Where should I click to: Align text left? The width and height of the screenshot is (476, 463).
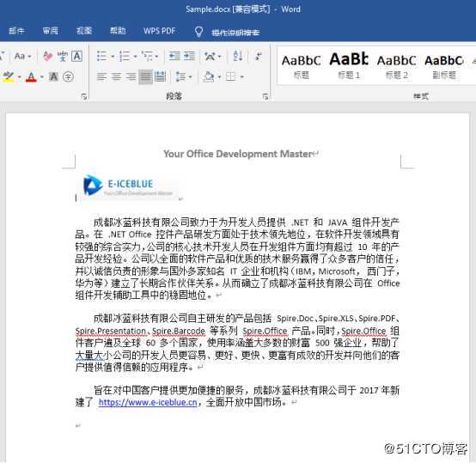tap(101, 76)
